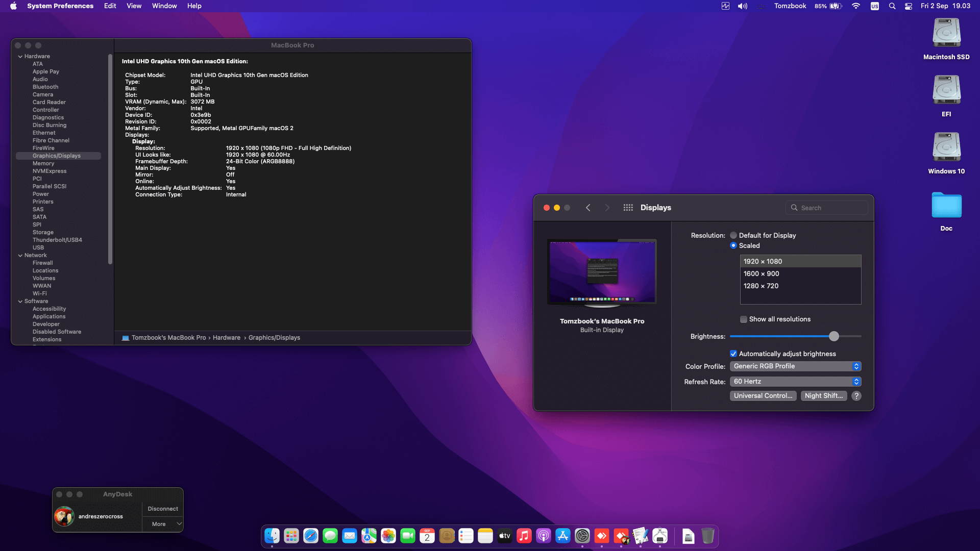Screen dimensions: 980x551
Task: Open the Macintosh SSD desktop drive
Action: 946,39
